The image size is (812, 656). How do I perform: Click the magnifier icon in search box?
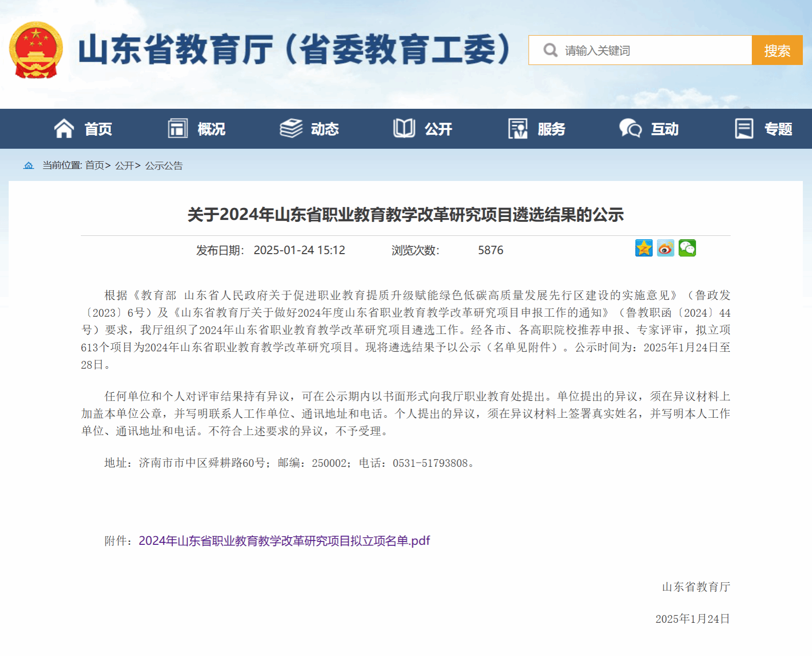(x=550, y=50)
